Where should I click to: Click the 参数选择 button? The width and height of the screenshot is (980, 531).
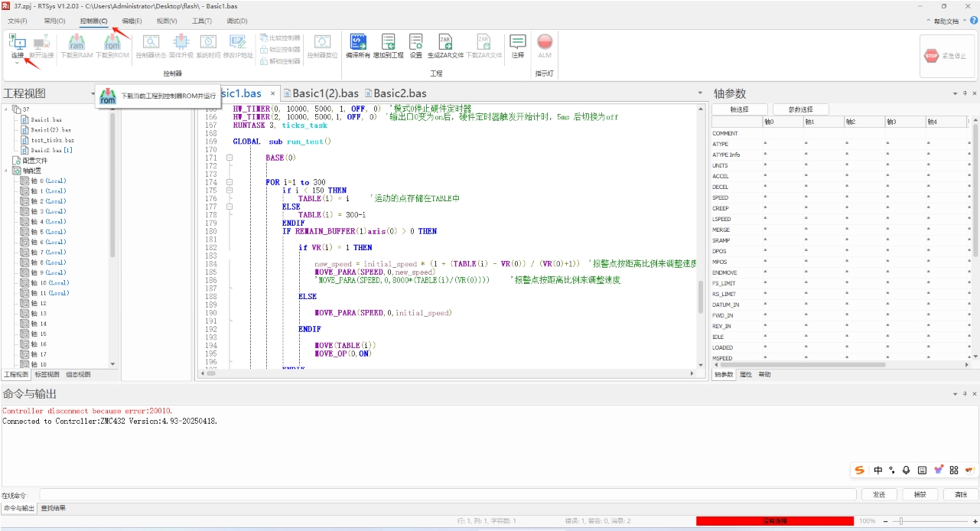point(801,109)
